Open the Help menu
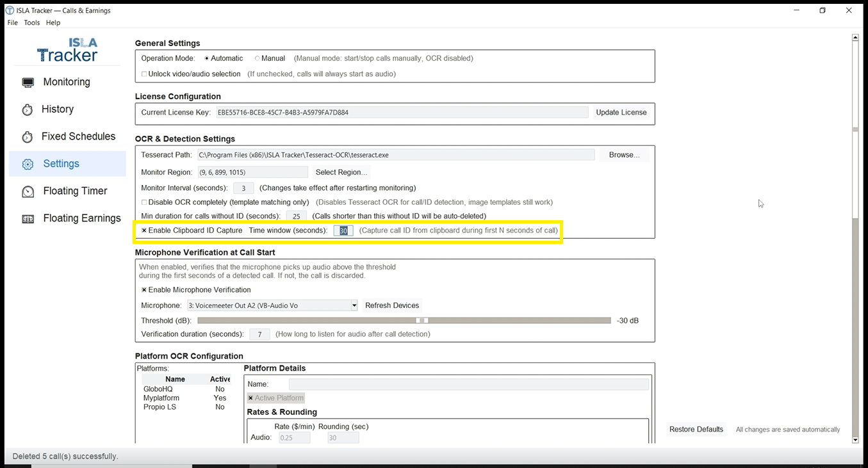868x468 pixels. pyautogui.click(x=53, y=22)
